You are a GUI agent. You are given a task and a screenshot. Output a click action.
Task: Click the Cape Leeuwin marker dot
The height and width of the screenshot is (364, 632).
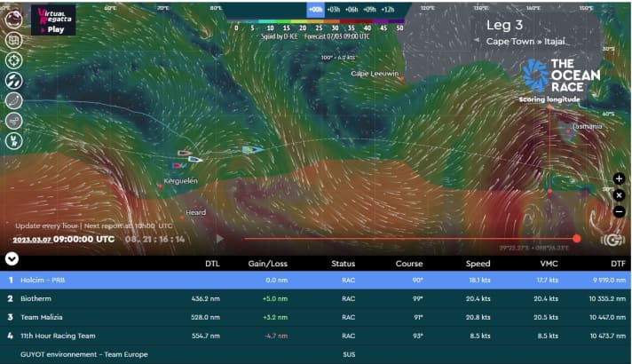(401, 79)
